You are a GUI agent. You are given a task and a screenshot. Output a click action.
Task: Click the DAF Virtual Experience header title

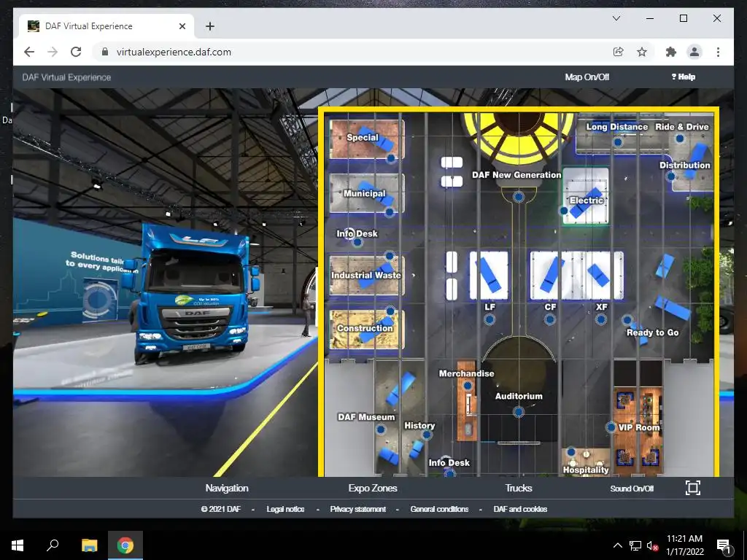pos(66,77)
